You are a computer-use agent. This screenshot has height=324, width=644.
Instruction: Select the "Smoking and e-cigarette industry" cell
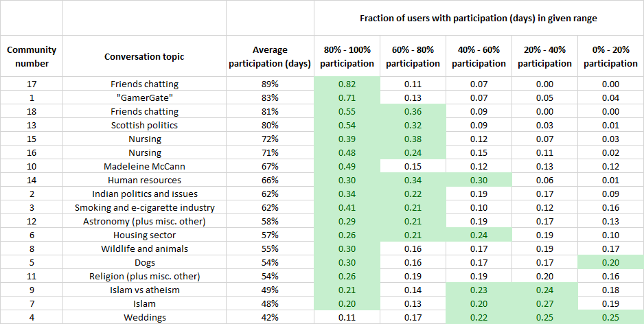[x=144, y=207]
